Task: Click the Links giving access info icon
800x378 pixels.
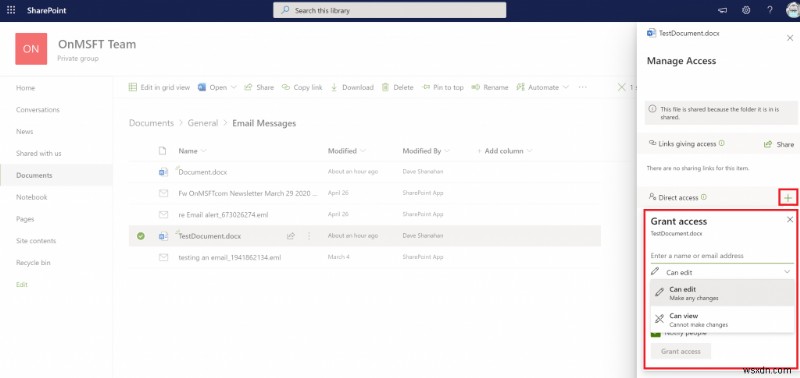Action: 721,144
